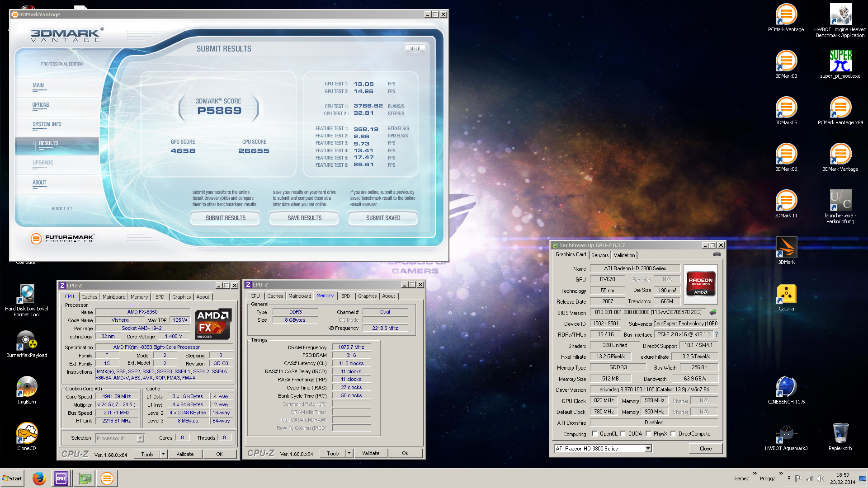The height and width of the screenshot is (488, 868).
Task: Launch BurnerMaxPayload icon
Action: tap(27, 343)
